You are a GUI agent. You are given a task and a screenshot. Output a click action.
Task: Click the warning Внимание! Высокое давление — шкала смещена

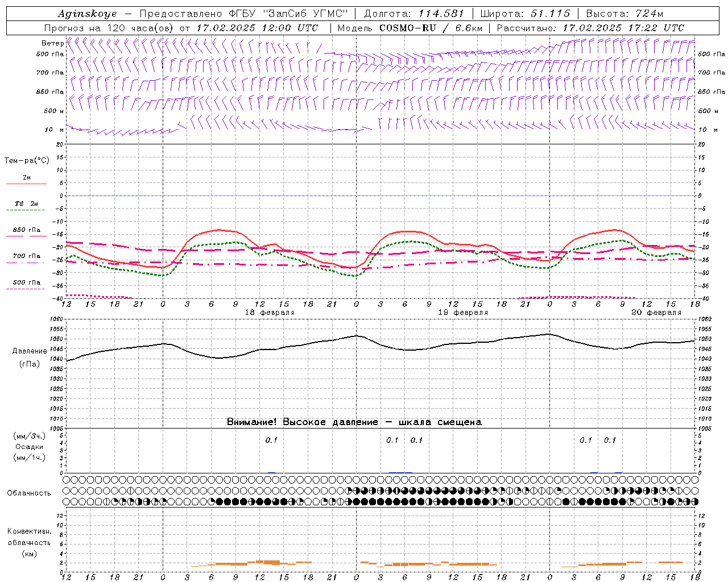(354, 422)
